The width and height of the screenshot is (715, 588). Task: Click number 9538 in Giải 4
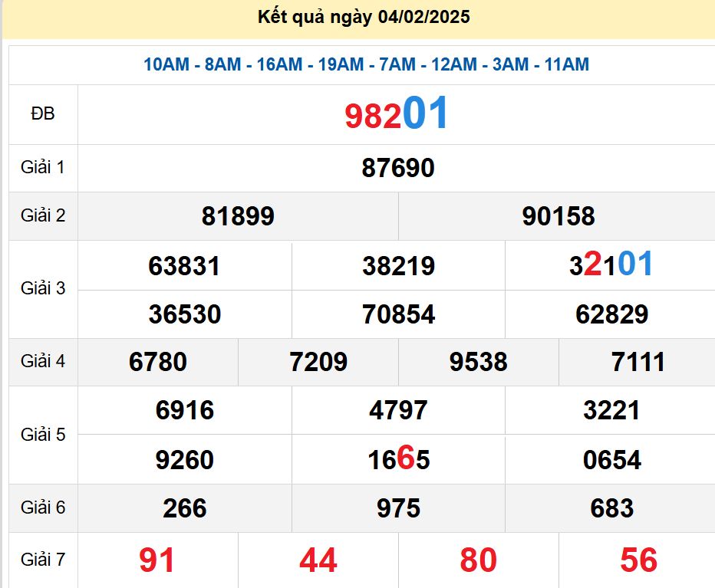tap(477, 362)
